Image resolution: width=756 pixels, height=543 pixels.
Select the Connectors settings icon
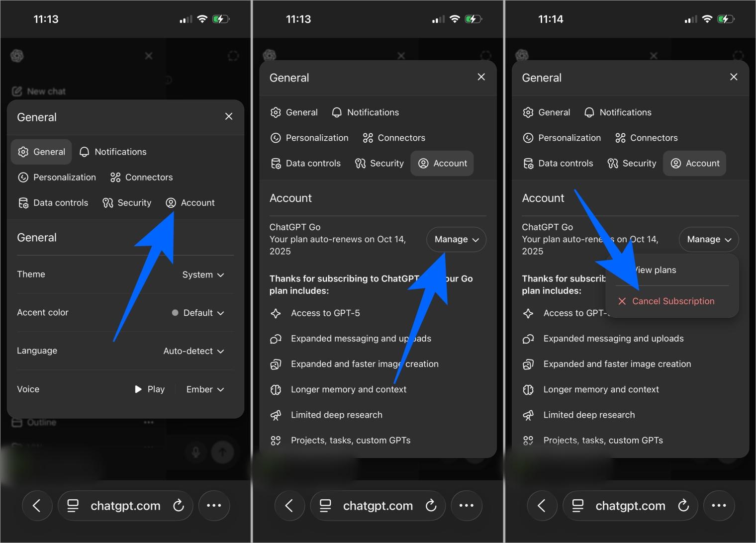pyautogui.click(x=115, y=177)
